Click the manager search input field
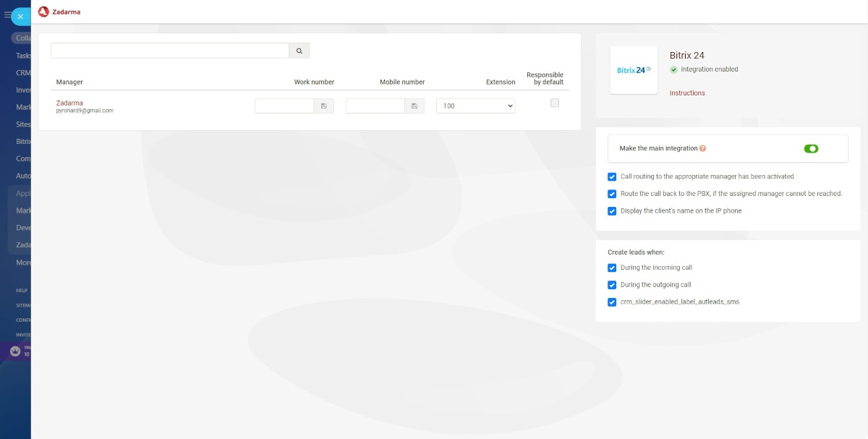The height and width of the screenshot is (439, 868). (169, 51)
